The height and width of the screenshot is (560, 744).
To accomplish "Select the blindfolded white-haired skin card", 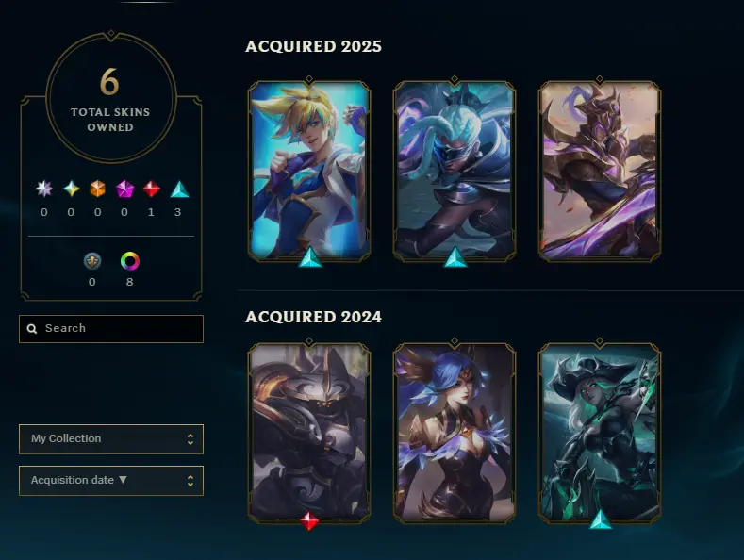I will click(x=455, y=171).
